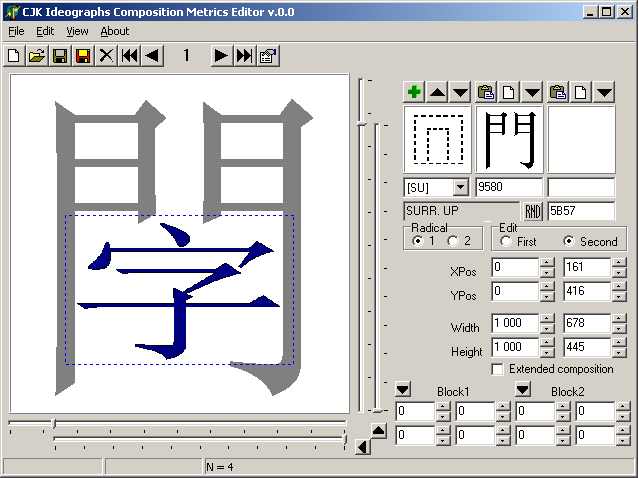Go to next record with play arrow
Viewport: 638px width, 478px height.
point(221,56)
